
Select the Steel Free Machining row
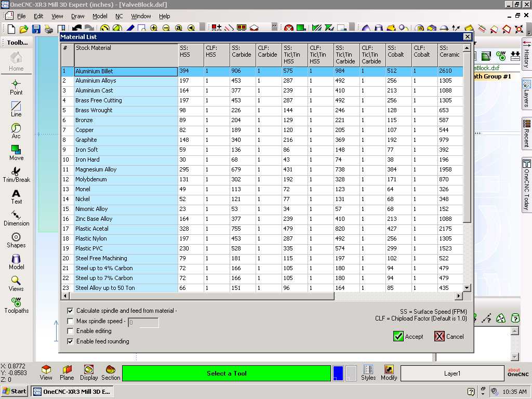(262, 258)
